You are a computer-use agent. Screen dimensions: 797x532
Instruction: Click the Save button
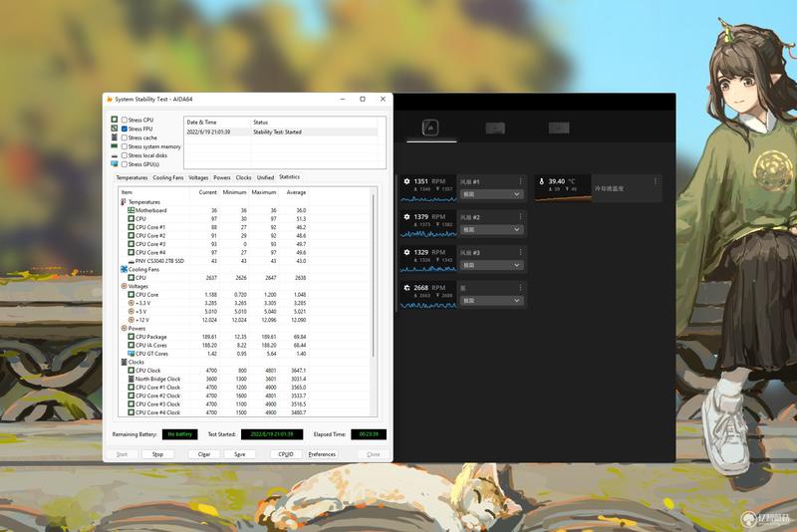pos(240,454)
